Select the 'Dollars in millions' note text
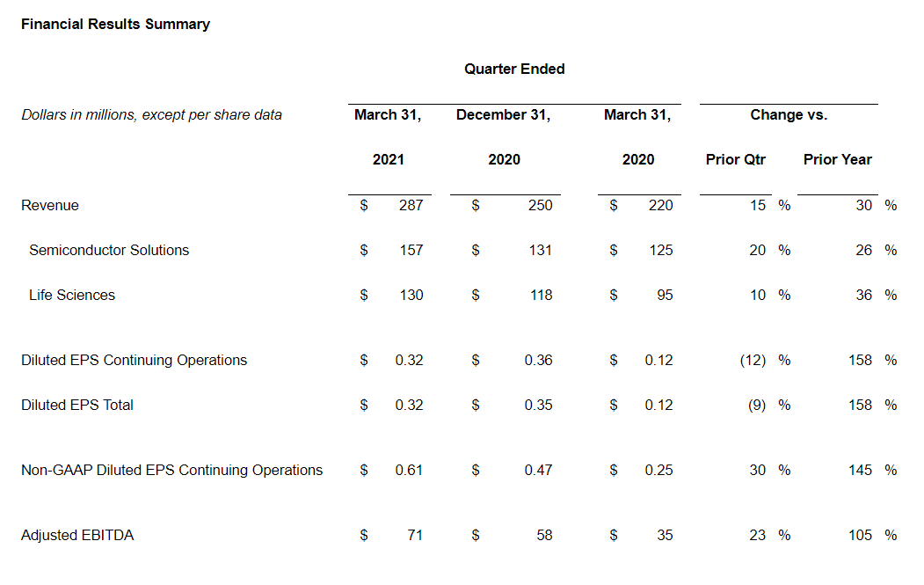Viewport: 924px width, 585px height. point(151,114)
